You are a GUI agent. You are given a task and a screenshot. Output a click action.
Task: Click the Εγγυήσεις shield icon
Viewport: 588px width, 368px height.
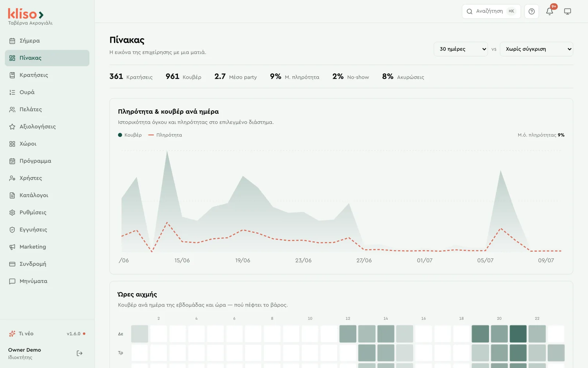[x=12, y=230]
